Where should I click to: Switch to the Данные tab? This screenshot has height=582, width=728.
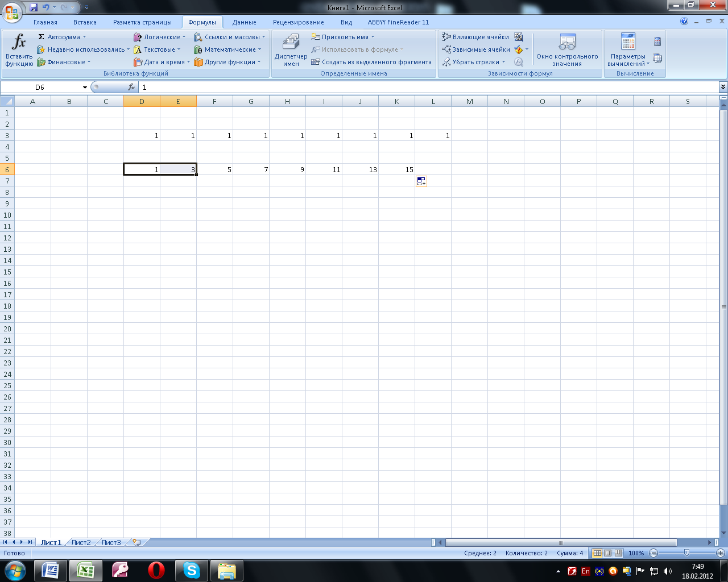pyautogui.click(x=245, y=22)
